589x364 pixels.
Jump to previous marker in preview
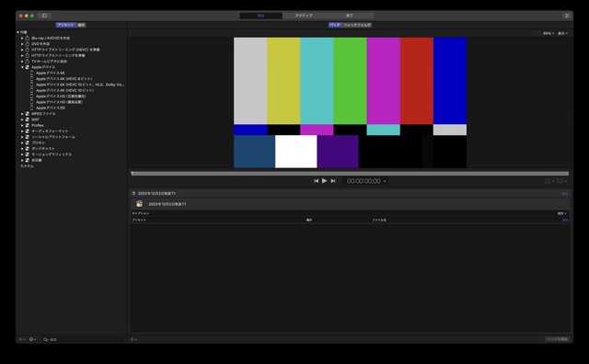[x=316, y=181]
